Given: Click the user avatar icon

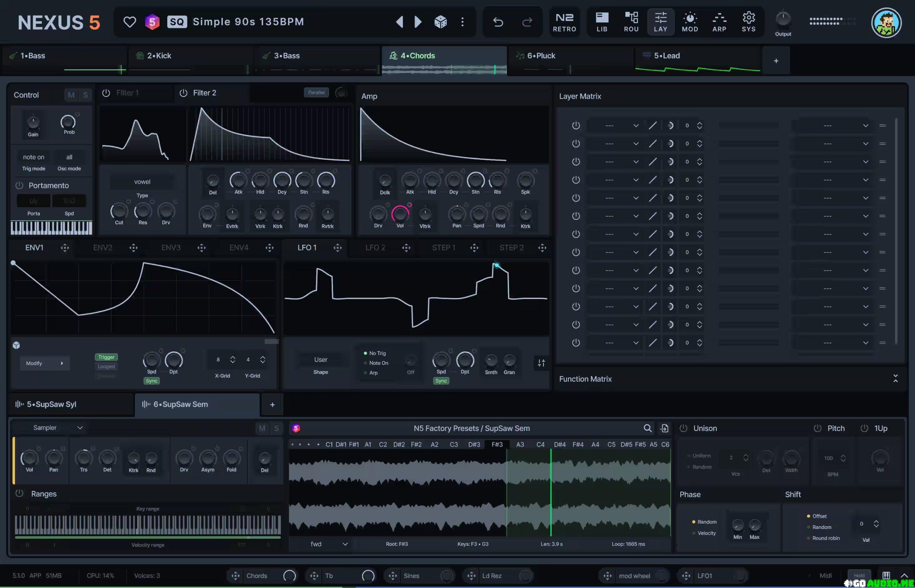Looking at the screenshot, I should click(886, 23).
